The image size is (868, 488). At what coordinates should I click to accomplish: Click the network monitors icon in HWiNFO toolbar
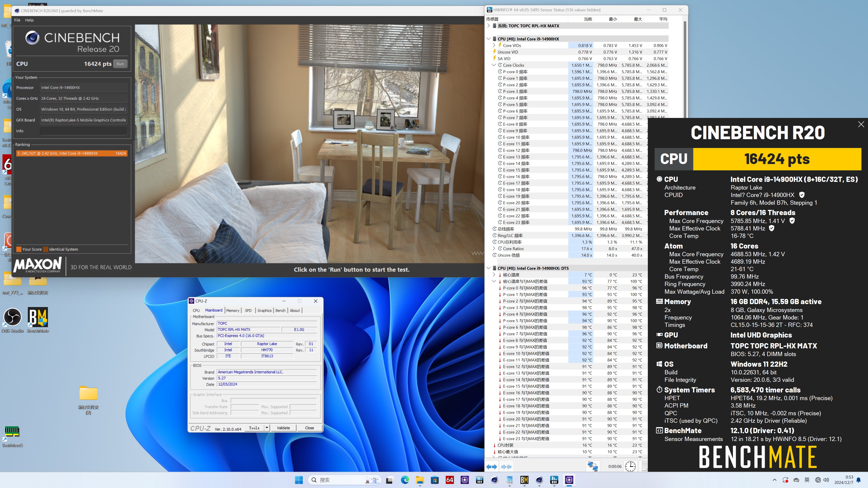(x=593, y=467)
